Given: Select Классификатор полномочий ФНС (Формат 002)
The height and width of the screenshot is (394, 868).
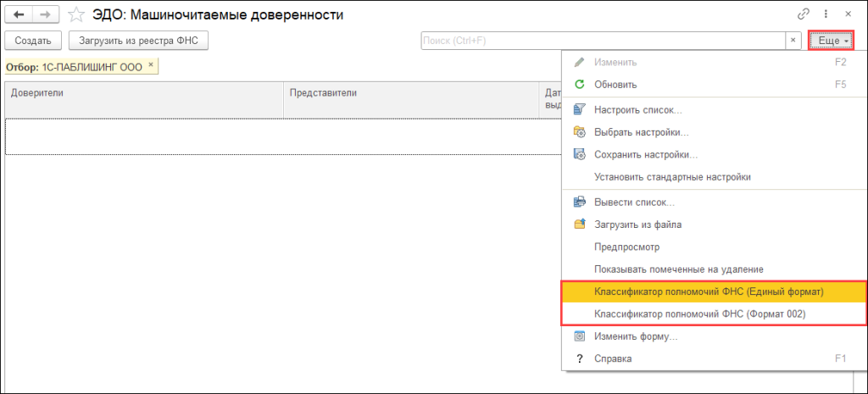Looking at the screenshot, I should point(699,314).
